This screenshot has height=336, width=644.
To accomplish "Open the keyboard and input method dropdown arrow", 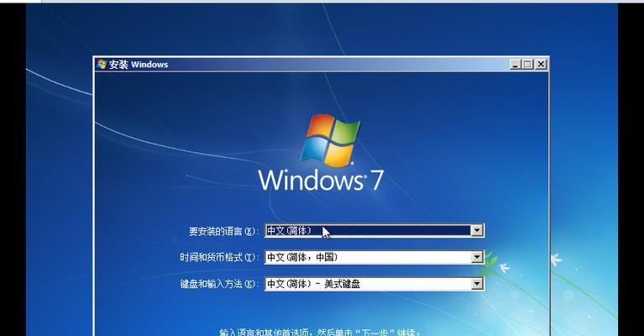I will (476, 283).
